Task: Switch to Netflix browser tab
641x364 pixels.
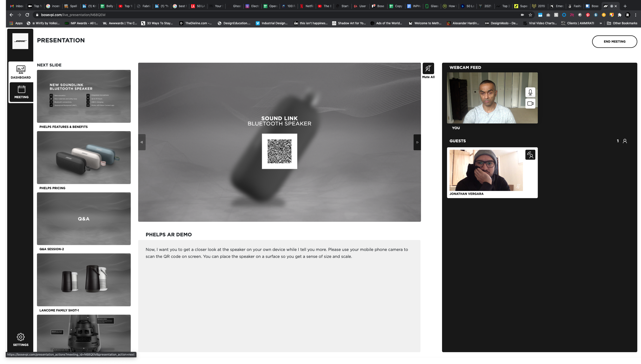Action: 307,6
